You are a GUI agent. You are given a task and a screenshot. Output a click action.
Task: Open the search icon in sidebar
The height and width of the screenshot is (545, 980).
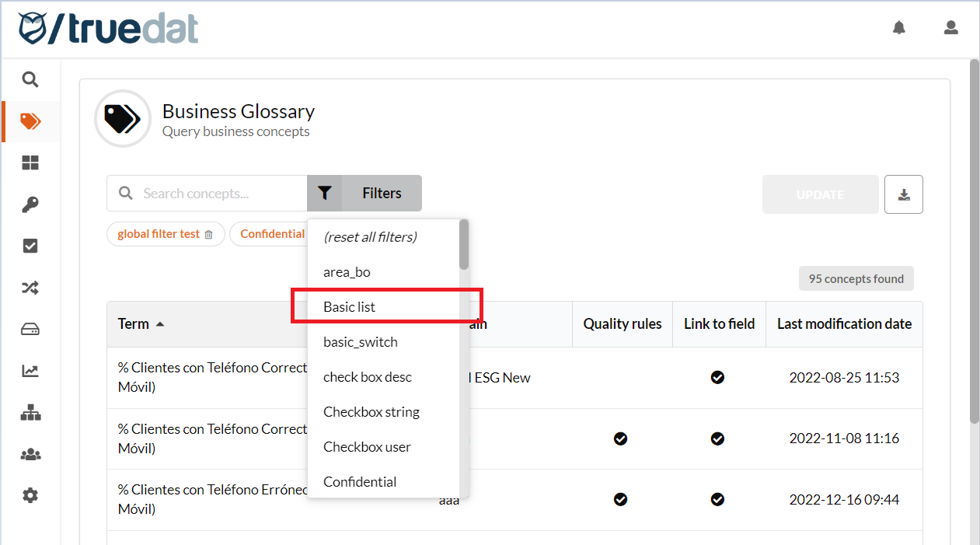tap(30, 79)
